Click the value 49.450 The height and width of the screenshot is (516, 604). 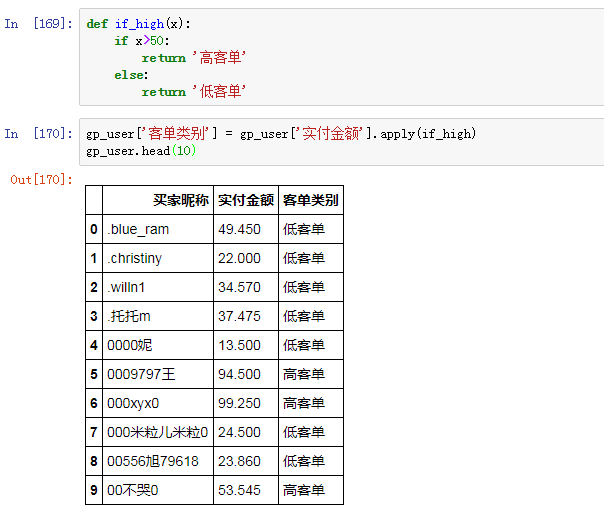tap(239, 229)
